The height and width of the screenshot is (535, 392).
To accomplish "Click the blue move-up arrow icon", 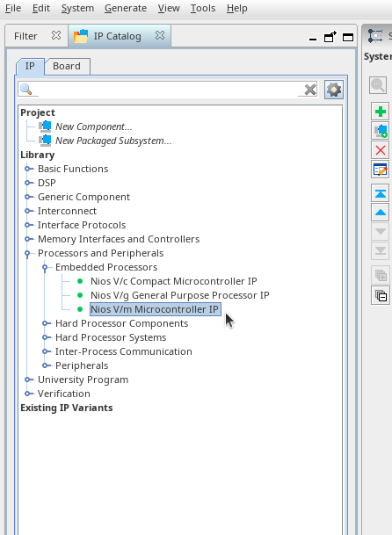I will (380, 213).
